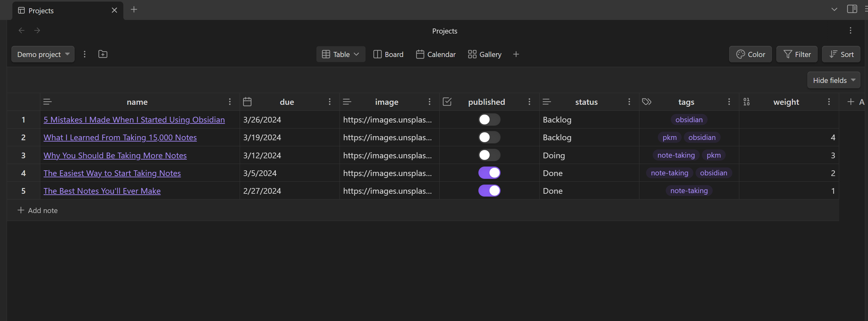
Task: Click image URL in row 3
Action: 390,155
